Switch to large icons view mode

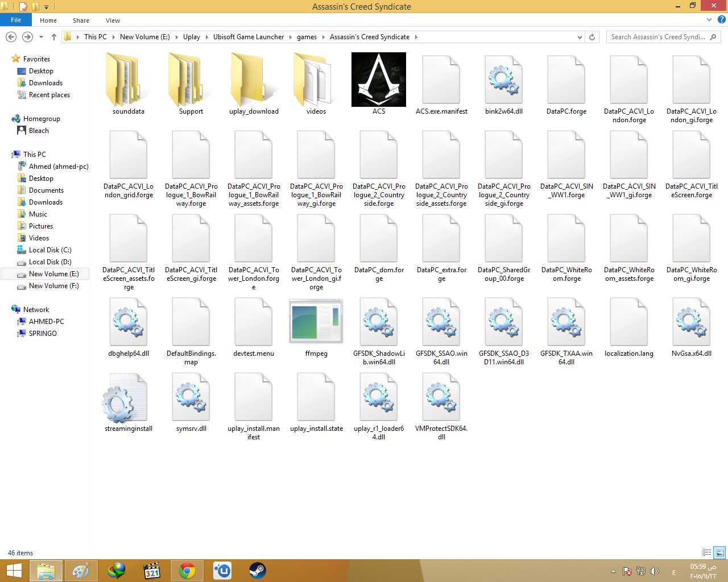[x=719, y=552]
